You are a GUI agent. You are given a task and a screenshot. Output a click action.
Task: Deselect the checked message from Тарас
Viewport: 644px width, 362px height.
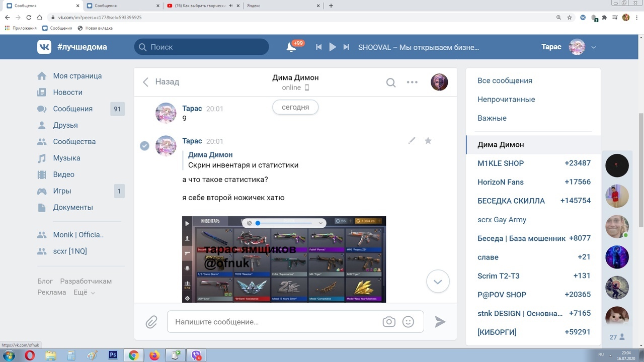(x=144, y=146)
